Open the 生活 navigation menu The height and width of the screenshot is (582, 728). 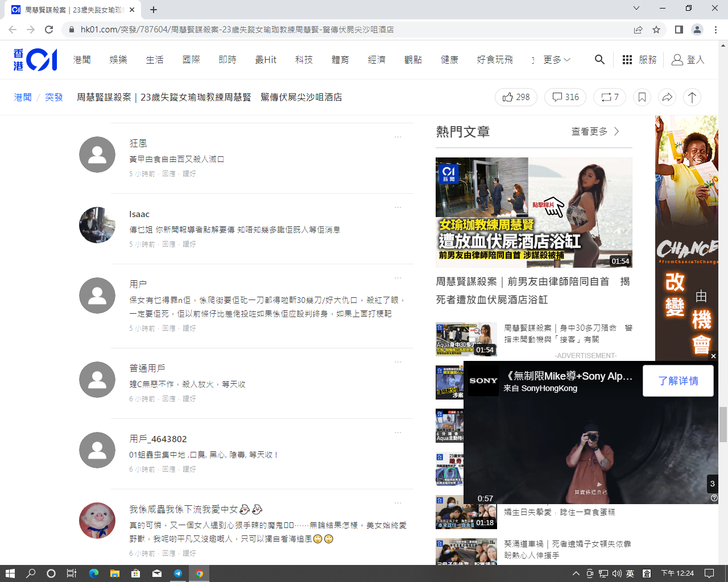point(155,60)
